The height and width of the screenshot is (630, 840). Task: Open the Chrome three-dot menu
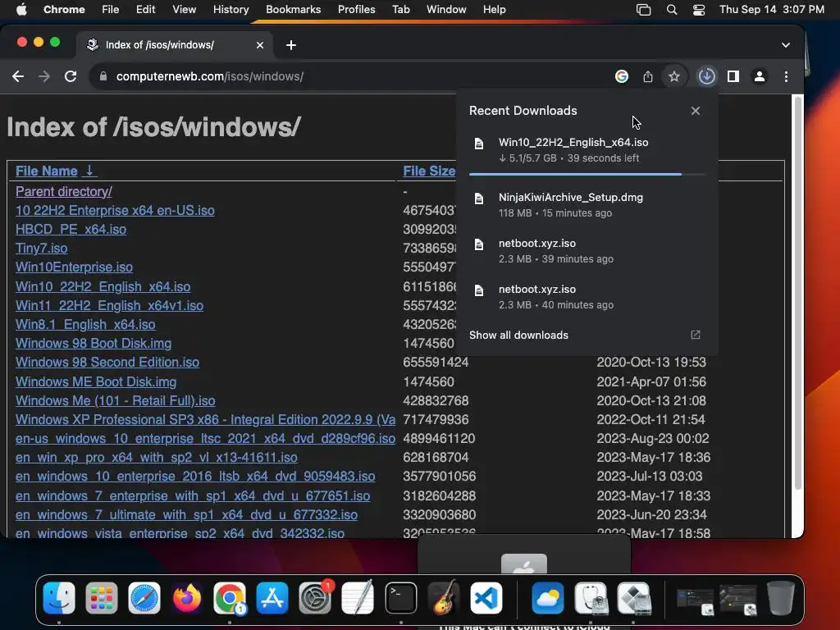pyautogui.click(x=786, y=76)
